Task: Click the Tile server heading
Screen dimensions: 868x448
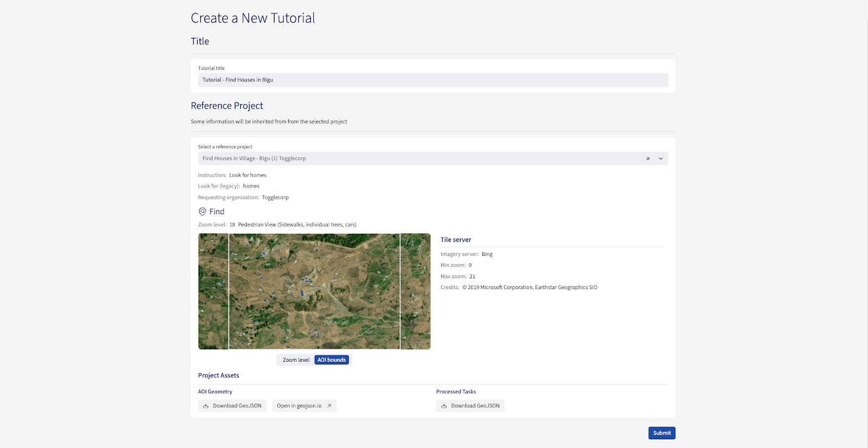Action: [456, 240]
